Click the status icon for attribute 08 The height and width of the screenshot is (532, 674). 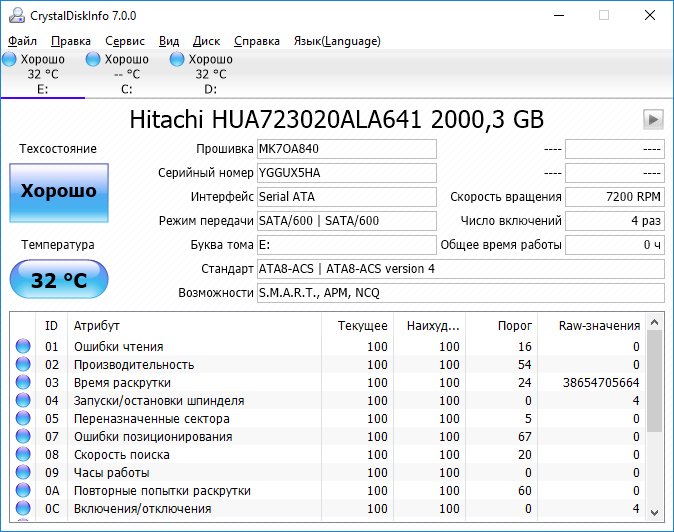[23, 454]
